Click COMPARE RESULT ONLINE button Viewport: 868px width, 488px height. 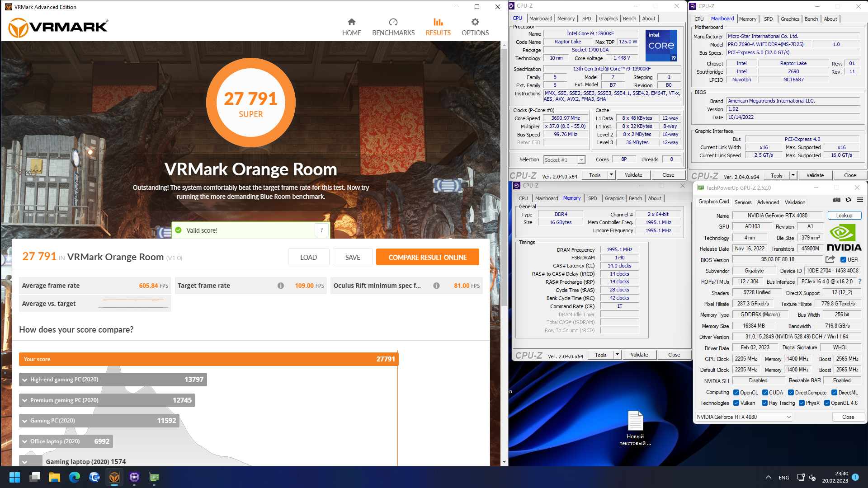coord(427,257)
